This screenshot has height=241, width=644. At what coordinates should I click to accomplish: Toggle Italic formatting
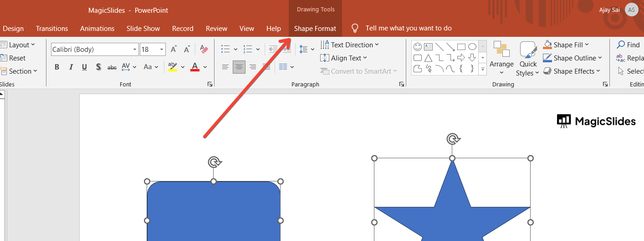tap(71, 67)
